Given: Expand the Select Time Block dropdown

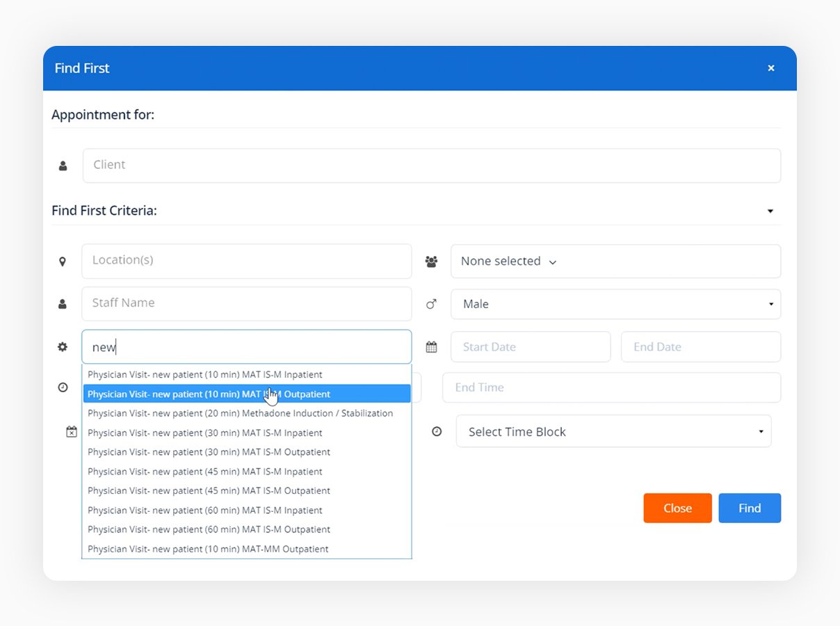Looking at the screenshot, I should (613, 431).
